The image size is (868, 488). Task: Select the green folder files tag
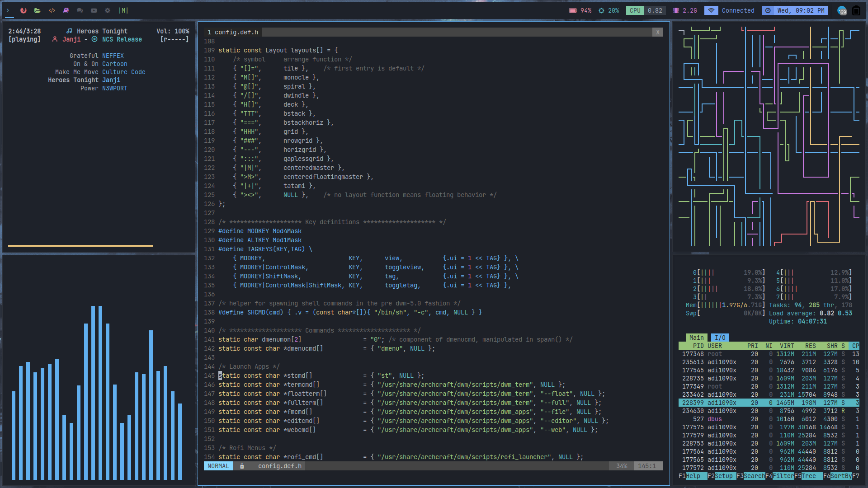click(38, 10)
